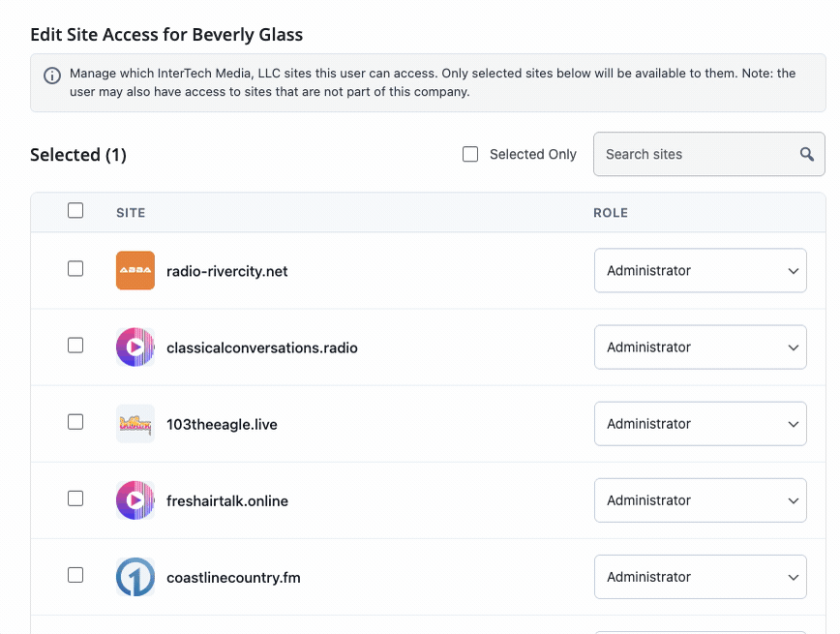The height and width of the screenshot is (634, 840).
Task: Click the freshairtalk.online play logo icon
Action: click(135, 500)
